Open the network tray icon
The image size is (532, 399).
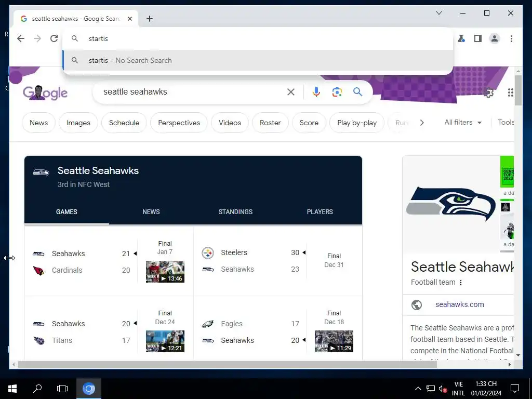pos(431,389)
